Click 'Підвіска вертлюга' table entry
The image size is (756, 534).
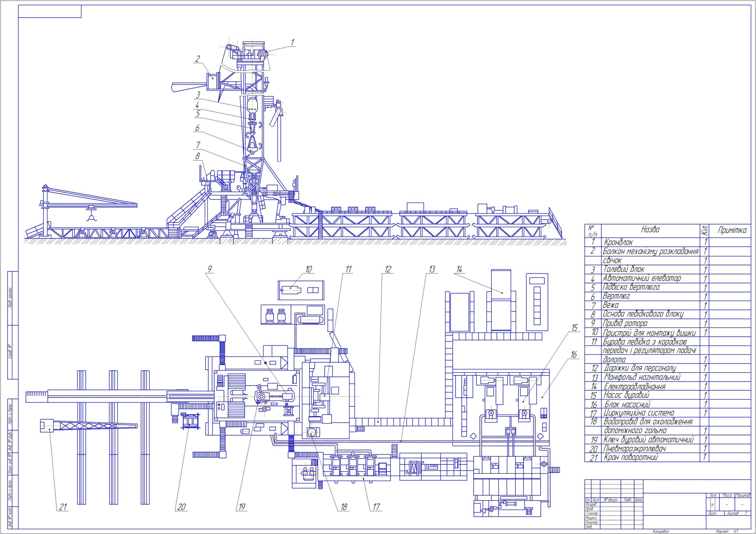point(631,288)
